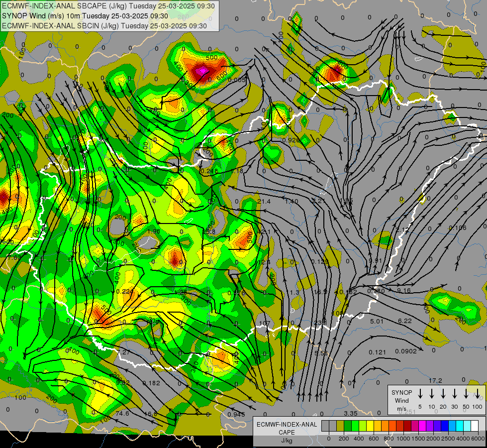The height and width of the screenshot is (448, 487).
Task: Click the 0.224 value on map
Action: pos(124,291)
